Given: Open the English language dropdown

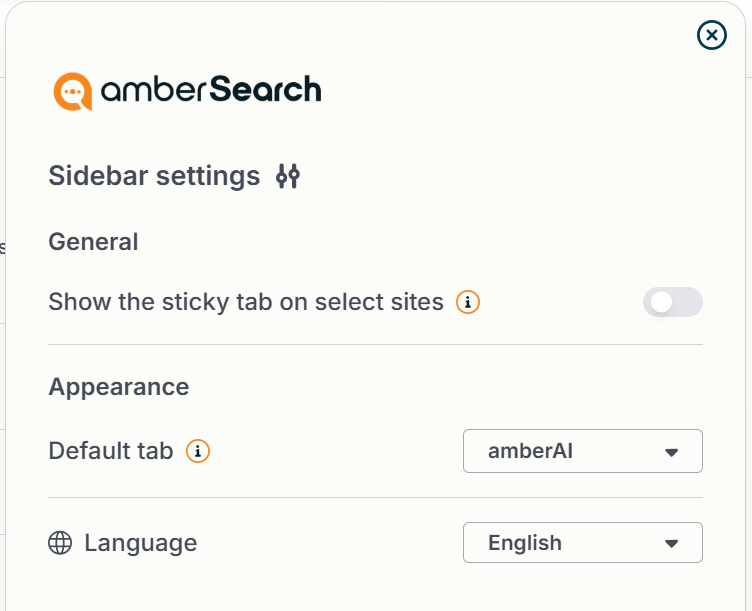Looking at the screenshot, I should click(x=583, y=542).
